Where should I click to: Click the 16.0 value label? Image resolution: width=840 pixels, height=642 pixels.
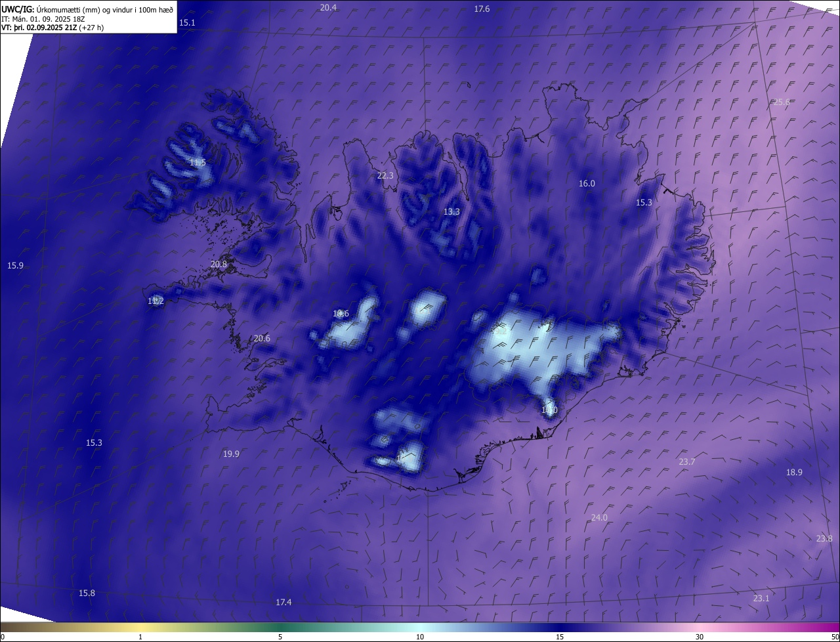coord(587,184)
